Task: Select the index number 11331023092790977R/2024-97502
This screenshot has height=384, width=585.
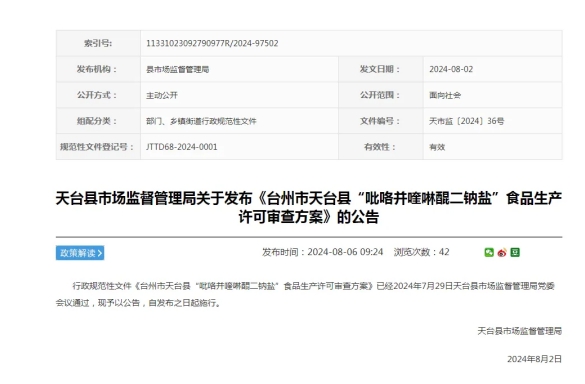Action: coord(212,43)
